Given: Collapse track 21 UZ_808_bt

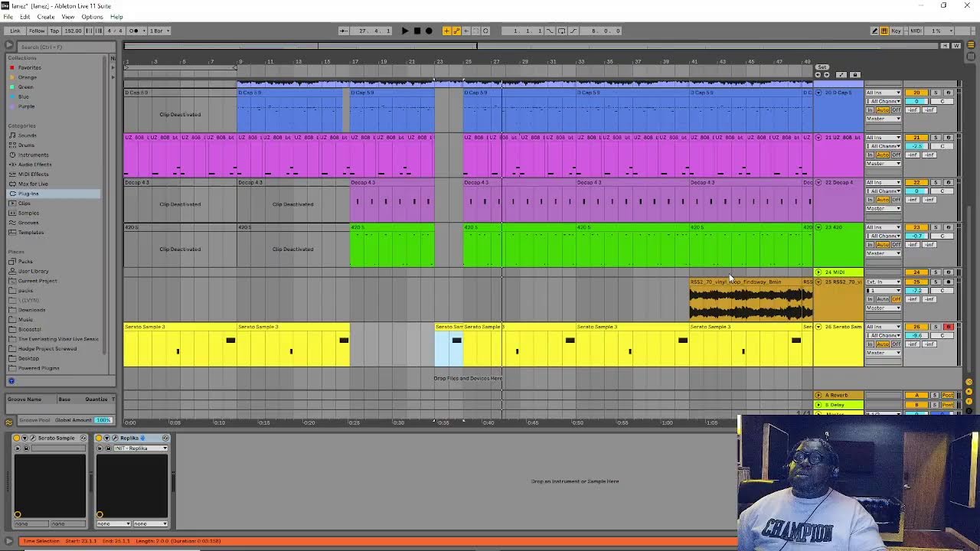Looking at the screenshot, I should point(818,138).
